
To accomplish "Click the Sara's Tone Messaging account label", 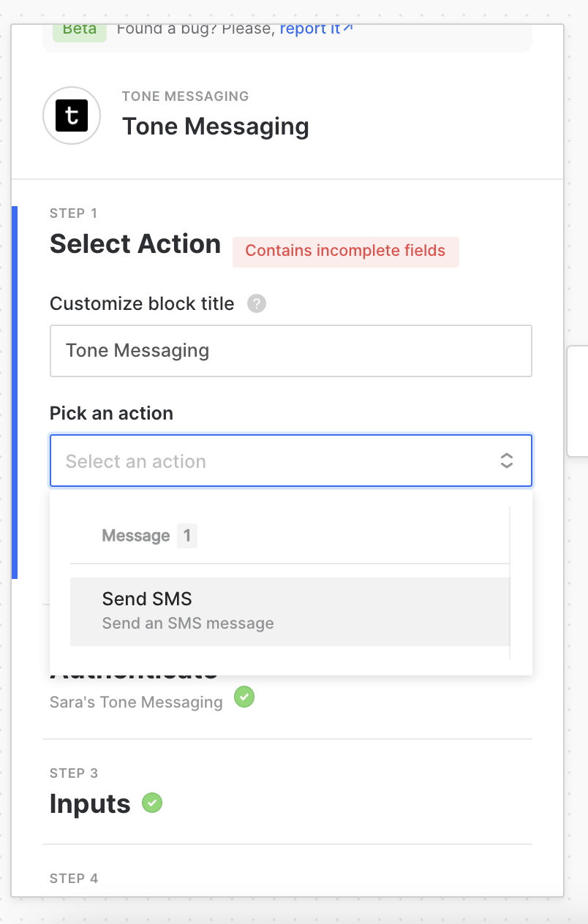I will click(136, 703).
